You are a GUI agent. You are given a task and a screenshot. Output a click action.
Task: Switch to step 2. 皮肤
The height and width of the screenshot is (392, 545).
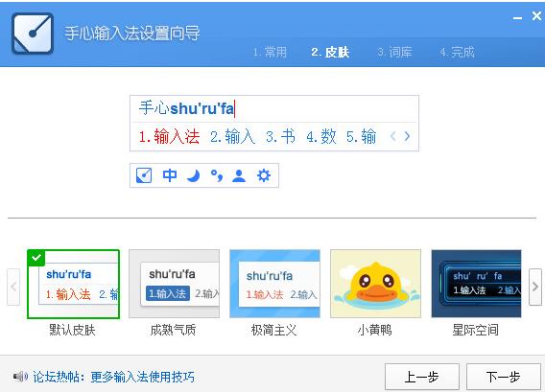pyautogui.click(x=330, y=52)
